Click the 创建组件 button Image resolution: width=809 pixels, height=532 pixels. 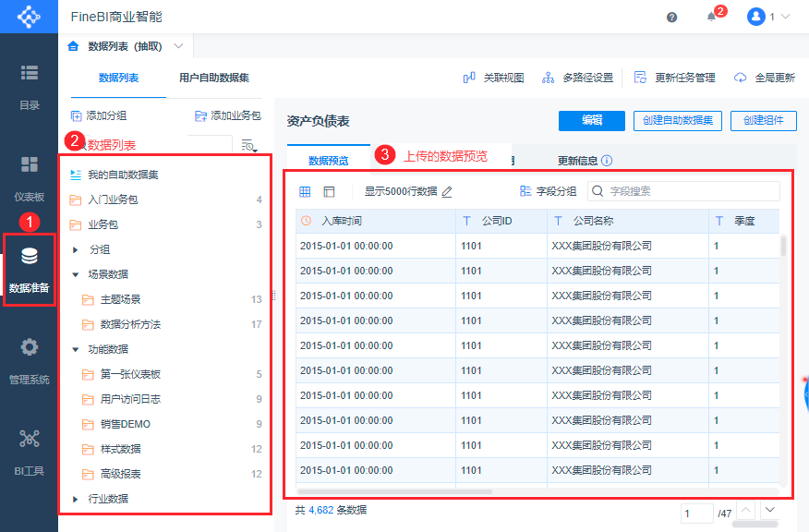(764, 121)
